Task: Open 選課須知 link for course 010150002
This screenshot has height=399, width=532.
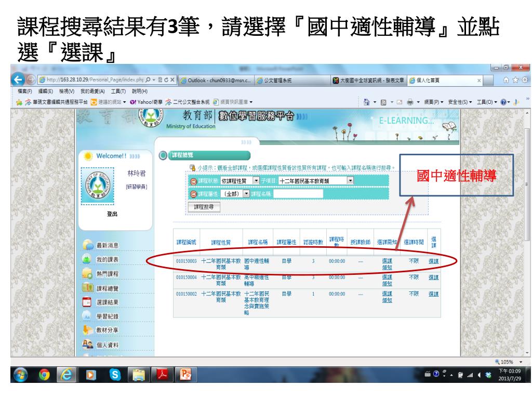Action: (387, 297)
